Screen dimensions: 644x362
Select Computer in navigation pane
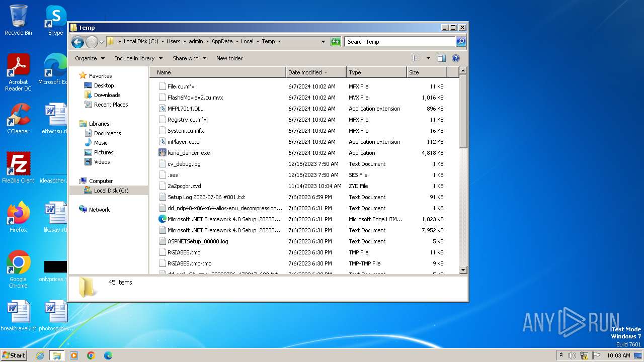[101, 181]
